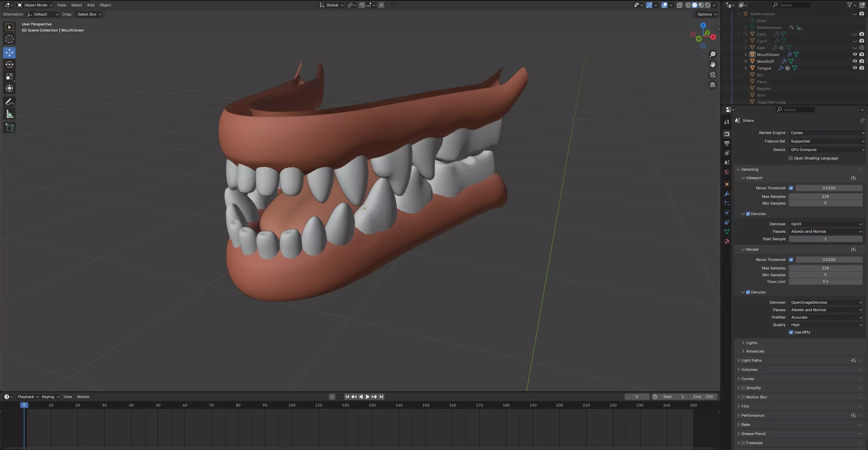Toggle camera view with the camera icon
Screen dimensions: 868x450
pyautogui.click(x=713, y=75)
